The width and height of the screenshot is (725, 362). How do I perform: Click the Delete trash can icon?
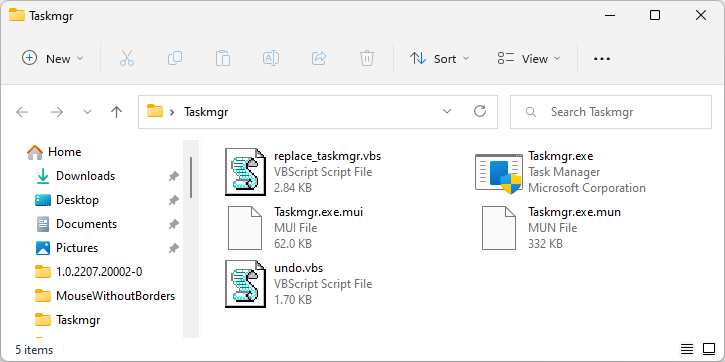(367, 59)
